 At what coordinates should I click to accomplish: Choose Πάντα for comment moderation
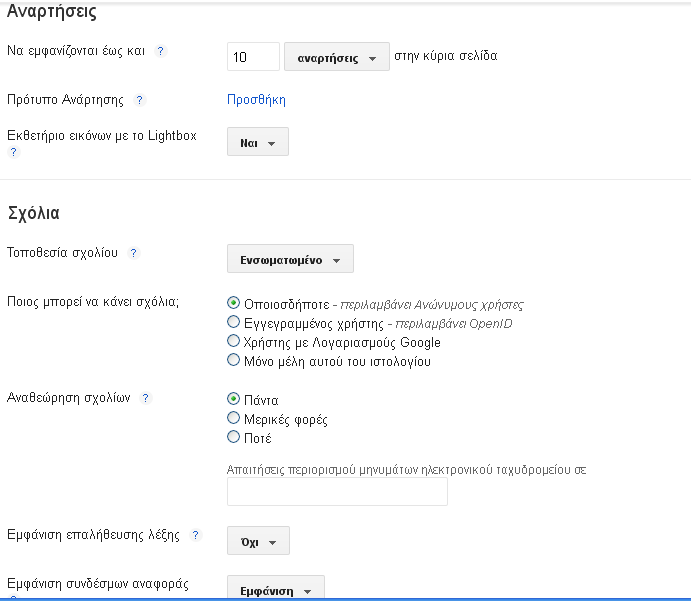coord(233,399)
